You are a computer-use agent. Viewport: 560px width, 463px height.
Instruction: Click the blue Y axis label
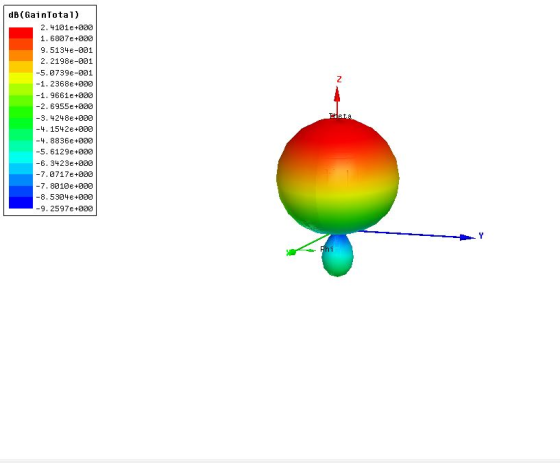[481, 236]
